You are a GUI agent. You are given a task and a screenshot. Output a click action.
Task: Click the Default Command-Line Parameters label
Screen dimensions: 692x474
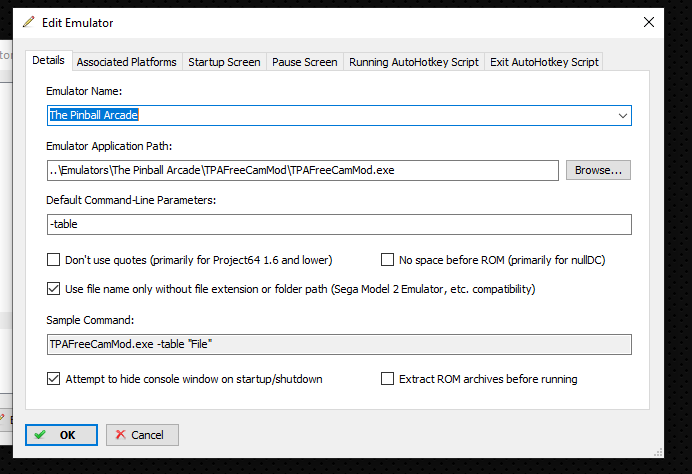(131, 200)
